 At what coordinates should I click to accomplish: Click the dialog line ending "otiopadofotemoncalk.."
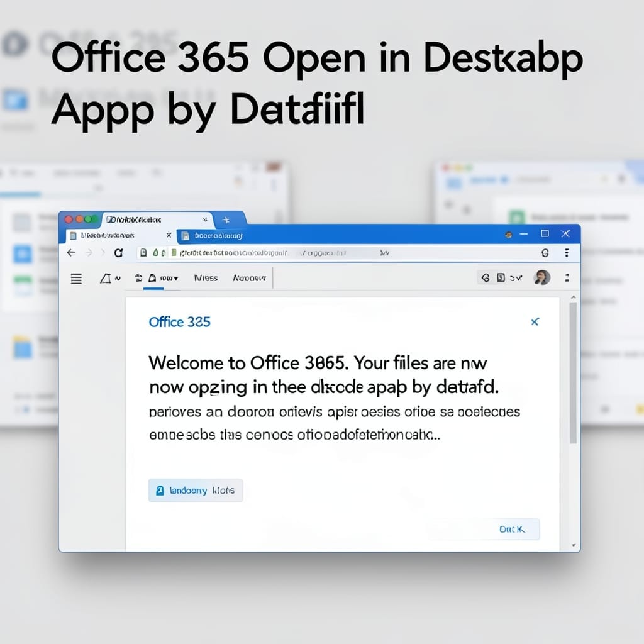pyautogui.click(x=294, y=435)
